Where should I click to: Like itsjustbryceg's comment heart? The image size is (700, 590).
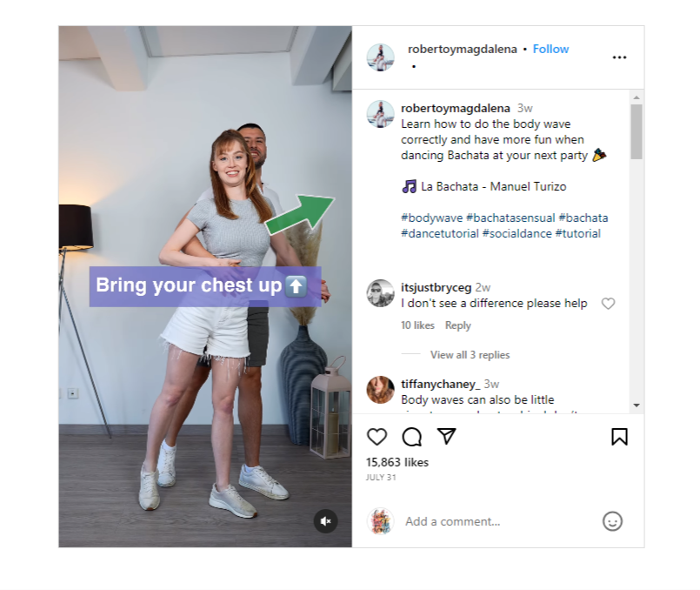(608, 304)
